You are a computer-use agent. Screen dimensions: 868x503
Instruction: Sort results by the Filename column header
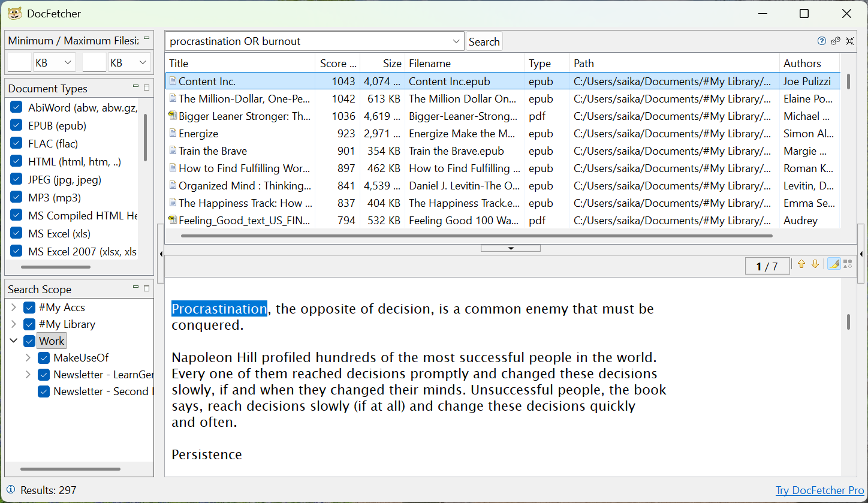pyautogui.click(x=465, y=64)
